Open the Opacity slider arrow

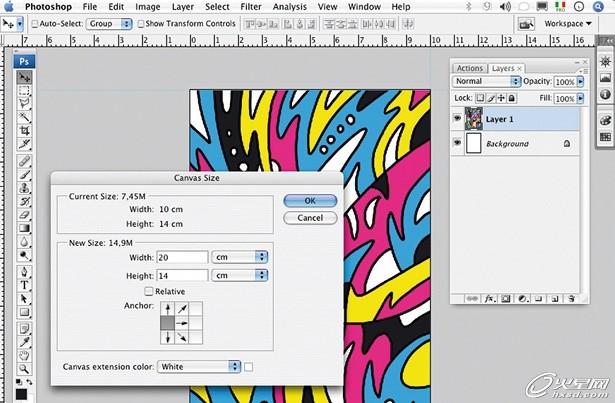[x=580, y=82]
